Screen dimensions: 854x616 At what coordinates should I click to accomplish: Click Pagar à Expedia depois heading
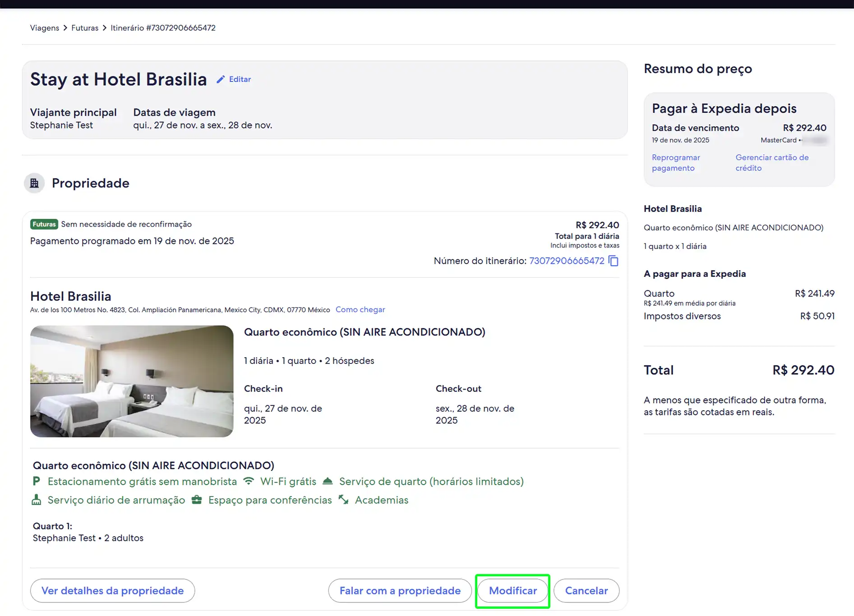[x=724, y=108]
